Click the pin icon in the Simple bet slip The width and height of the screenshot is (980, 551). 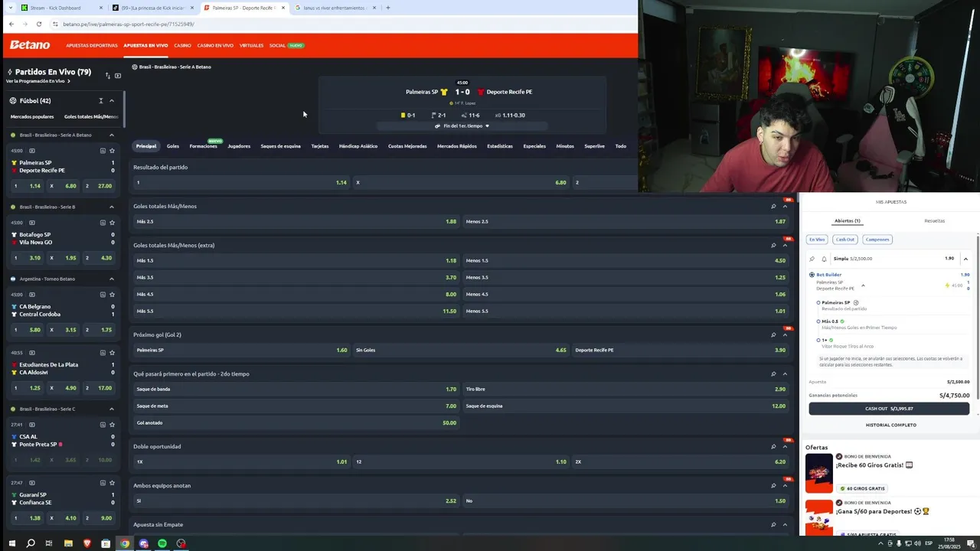[812, 259]
